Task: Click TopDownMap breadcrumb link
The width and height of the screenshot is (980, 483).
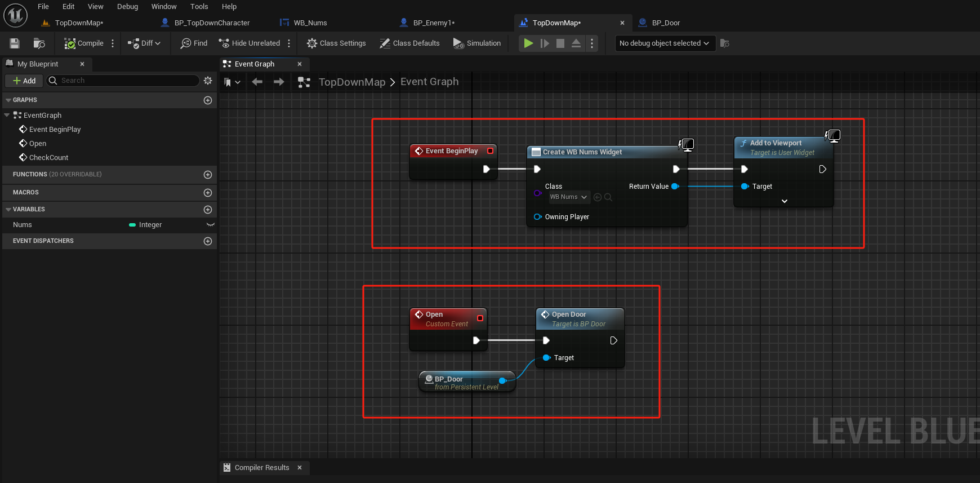Action: pos(352,82)
